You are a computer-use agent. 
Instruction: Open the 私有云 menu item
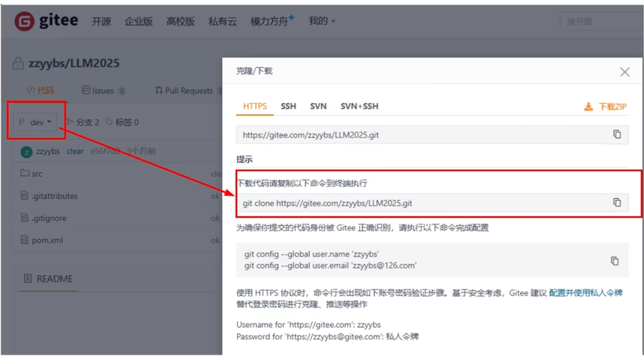[x=223, y=21]
